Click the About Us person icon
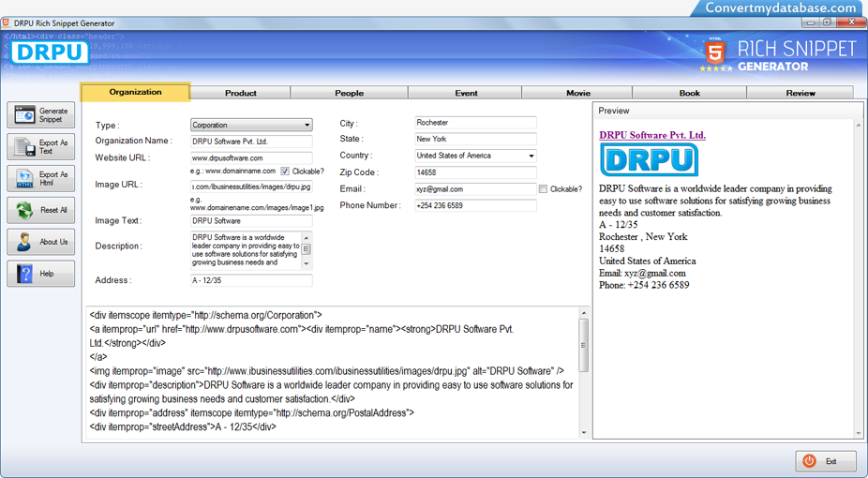Image resolution: width=868 pixels, height=478 pixels. 24,242
